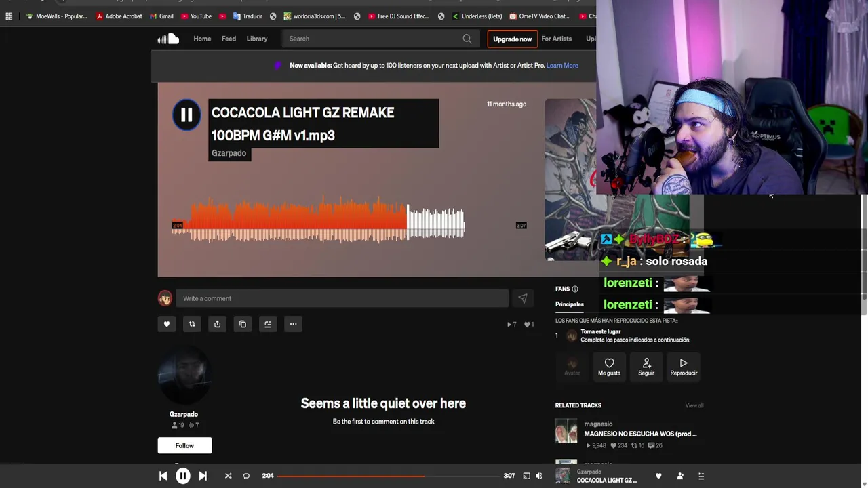Viewport: 868px width, 488px height.
Task: Open COCACOLA LIGHT GZ title in player bar
Action: [x=607, y=481]
